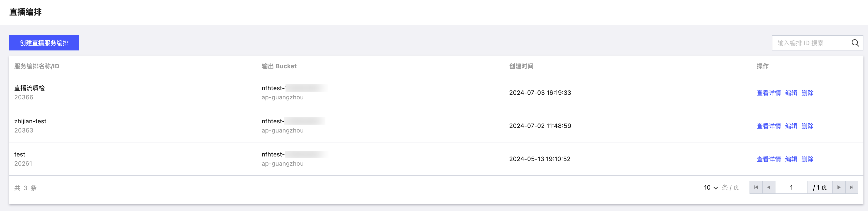Click 创建直播服务编排 button
This screenshot has height=211, width=868.
(x=44, y=43)
